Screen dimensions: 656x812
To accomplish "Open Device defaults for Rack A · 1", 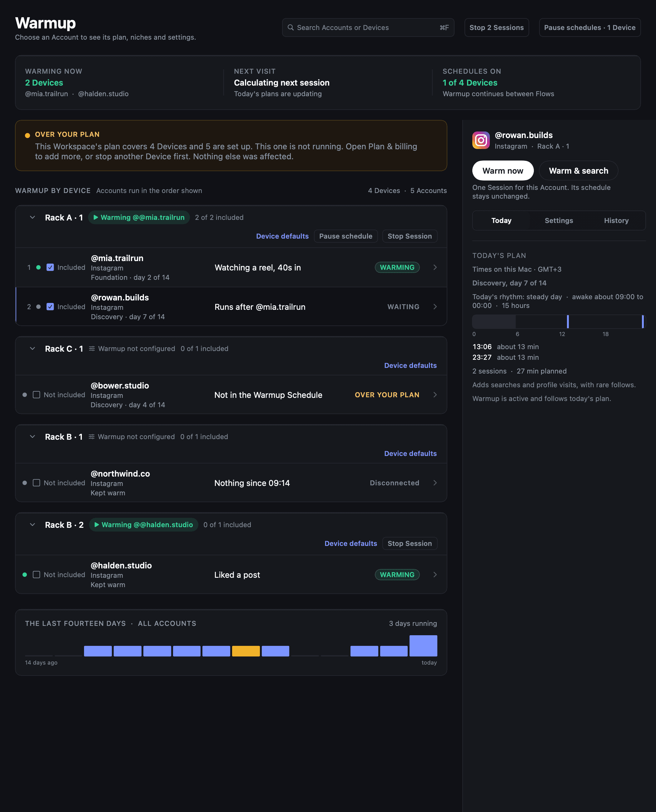I will pyautogui.click(x=282, y=236).
